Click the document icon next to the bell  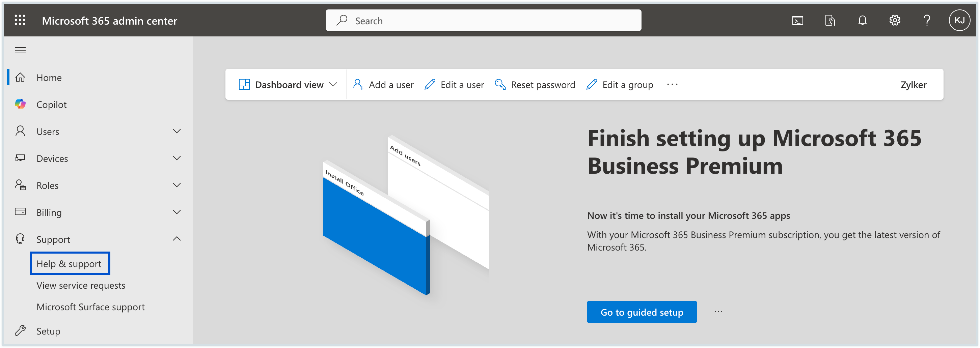point(830,20)
